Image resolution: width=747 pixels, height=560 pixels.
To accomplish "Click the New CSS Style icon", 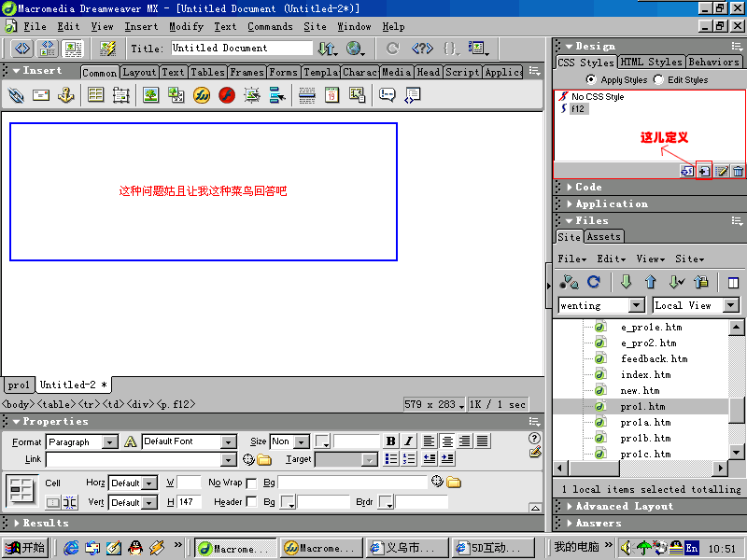I will pos(704,171).
